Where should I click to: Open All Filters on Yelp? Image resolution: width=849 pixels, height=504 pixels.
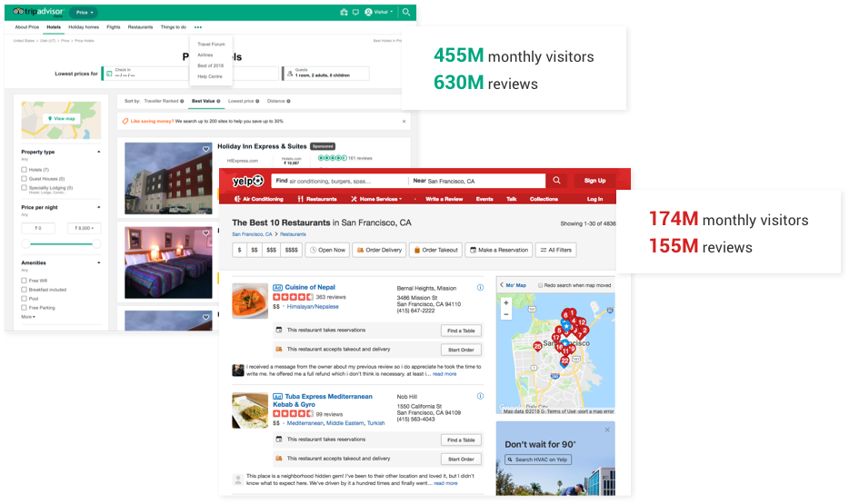(556, 250)
